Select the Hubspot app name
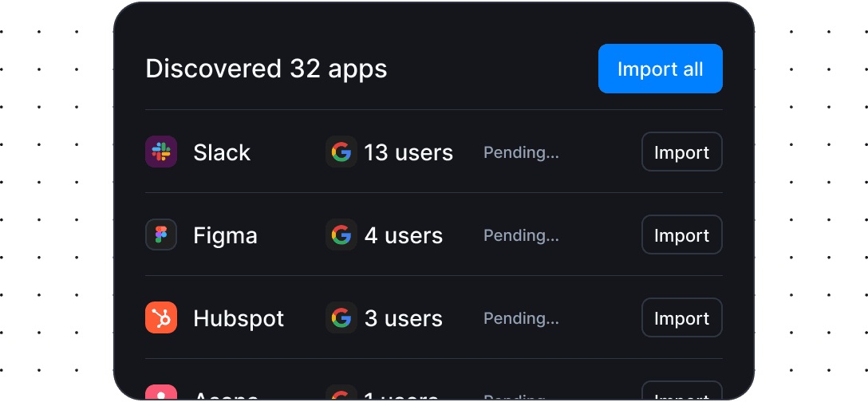868x402 pixels. point(239,318)
